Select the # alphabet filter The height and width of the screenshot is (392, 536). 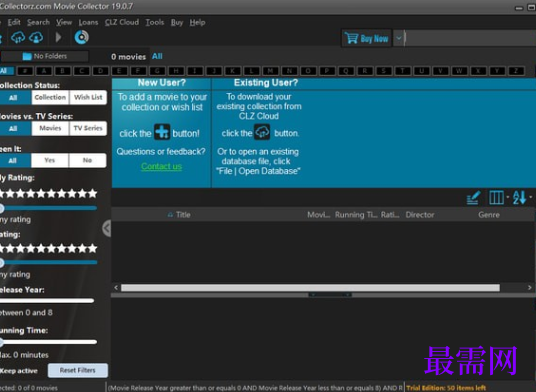(25, 71)
